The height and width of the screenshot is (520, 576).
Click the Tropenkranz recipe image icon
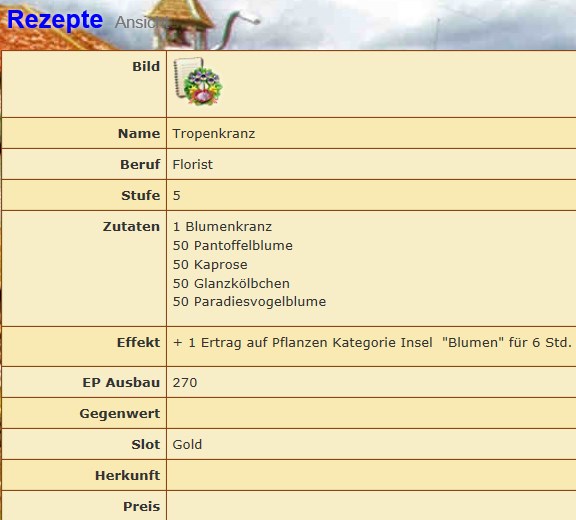coord(198,82)
